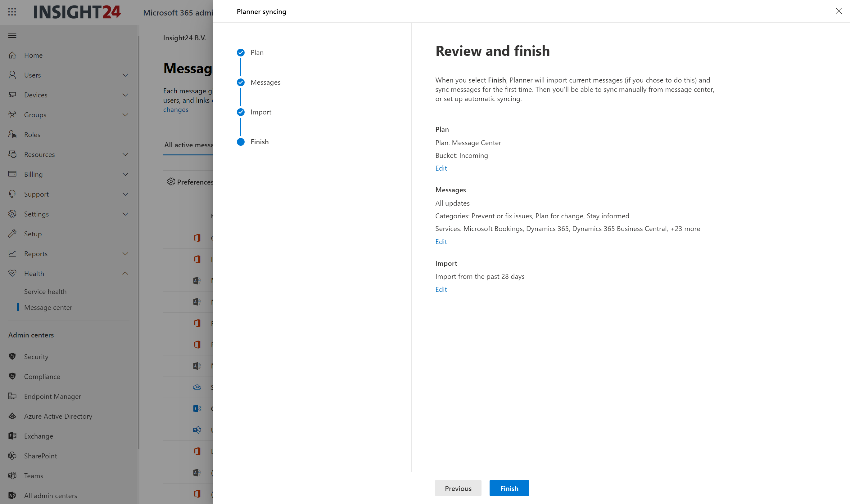The width and height of the screenshot is (850, 504).
Task: Open Message center in sidebar
Action: point(48,307)
